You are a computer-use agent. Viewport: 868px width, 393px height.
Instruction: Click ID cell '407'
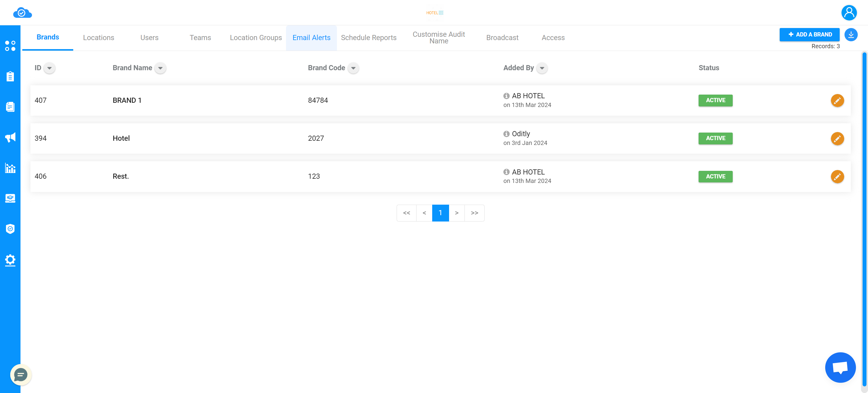click(40, 100)
